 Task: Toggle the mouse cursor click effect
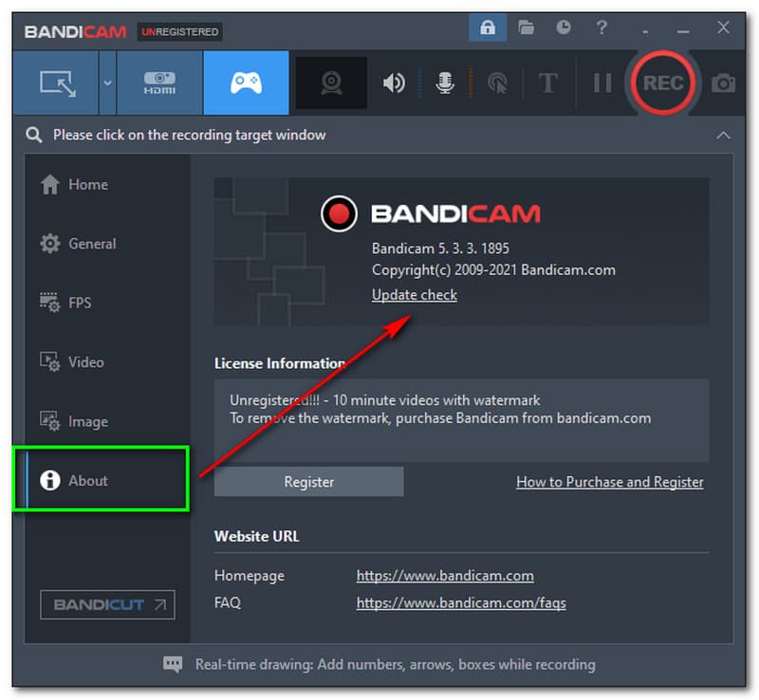tap(496, 83)
